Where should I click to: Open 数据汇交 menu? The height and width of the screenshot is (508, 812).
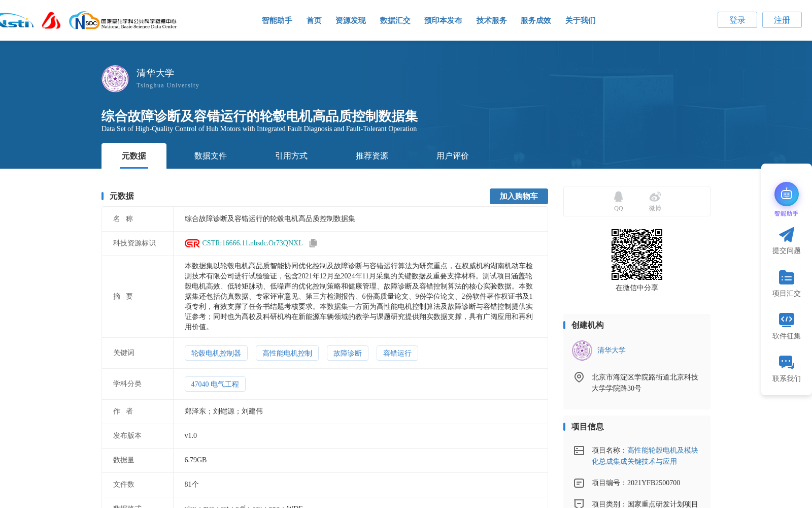click(x=395, y=20)
